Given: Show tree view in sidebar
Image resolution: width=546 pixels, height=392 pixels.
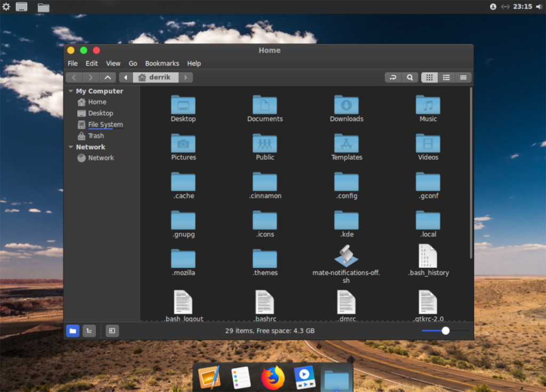Looking at the screenshot, I should pyautogui.click(x=89, y=331).
